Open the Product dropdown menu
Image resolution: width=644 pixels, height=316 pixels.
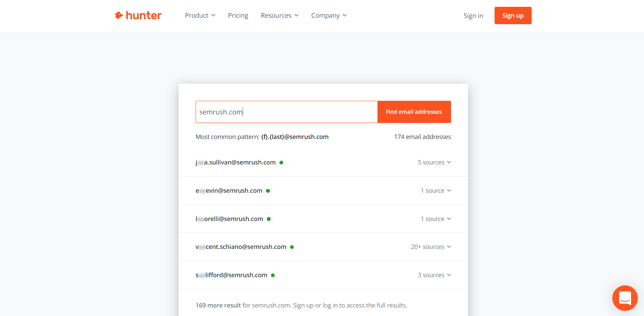200,15
